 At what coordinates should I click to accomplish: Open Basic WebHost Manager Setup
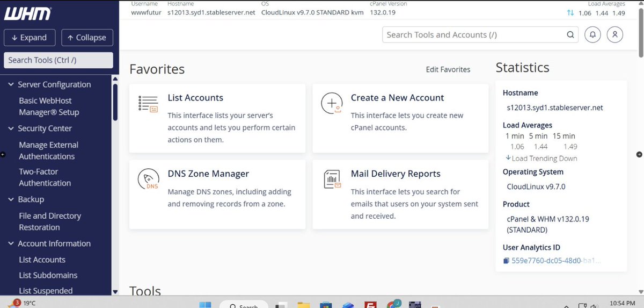coord(49,106)
